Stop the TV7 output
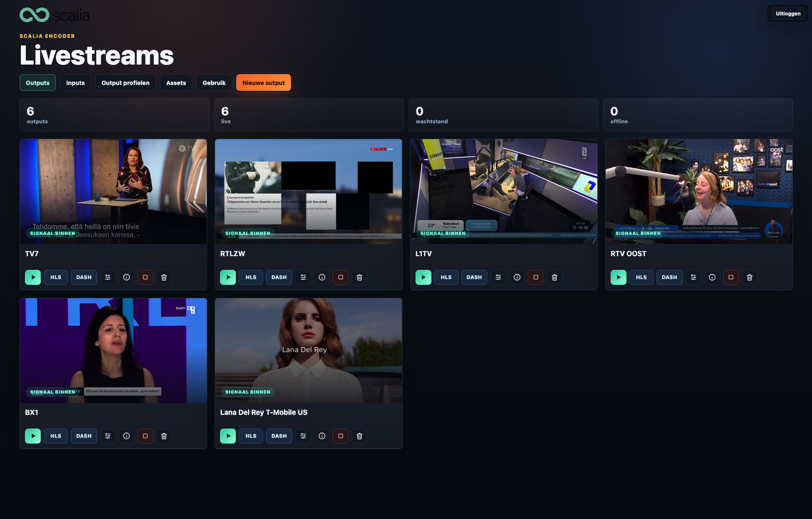The height and width of the screenshot is (519, 812). (x=145, y=277)
